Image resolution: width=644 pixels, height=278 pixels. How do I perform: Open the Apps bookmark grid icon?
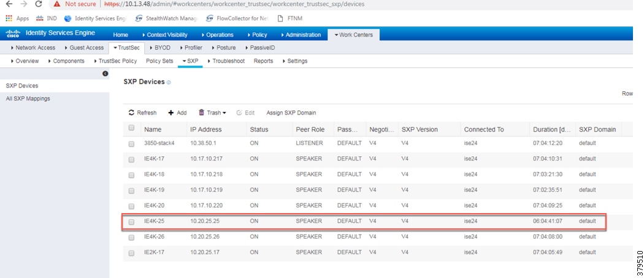(x=9, y=18)
